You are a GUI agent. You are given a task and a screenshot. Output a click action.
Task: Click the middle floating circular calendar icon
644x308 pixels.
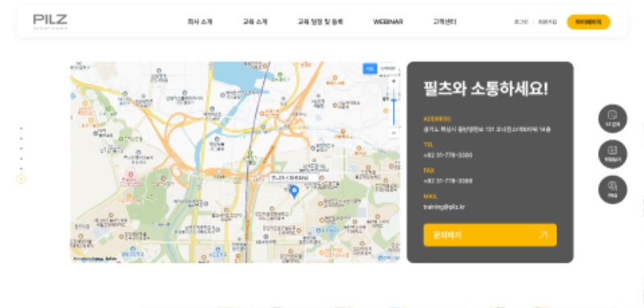pos(613,154)
